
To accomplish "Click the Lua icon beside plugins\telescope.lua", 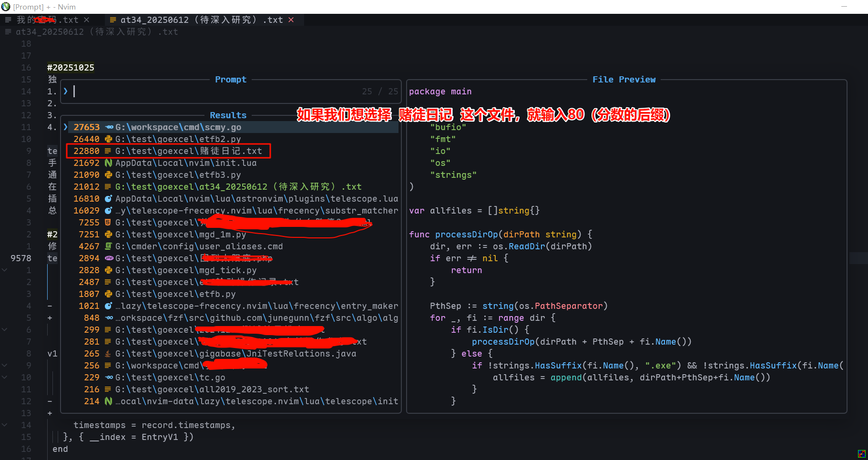I will tap(108, 199).
